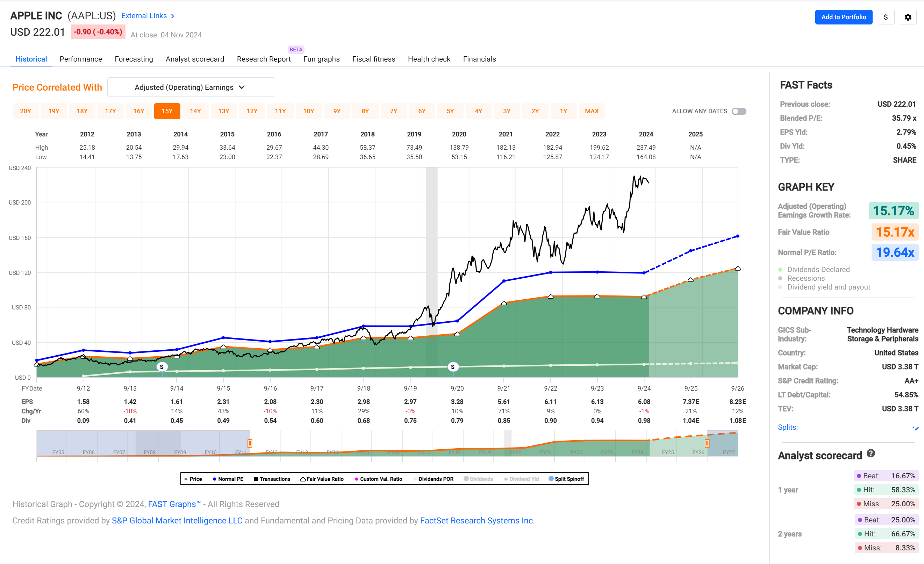The width and height of the screenshot is (924, 564).
Task: Open FactSet Research Systems Inc. link
Action: [477, 521]
